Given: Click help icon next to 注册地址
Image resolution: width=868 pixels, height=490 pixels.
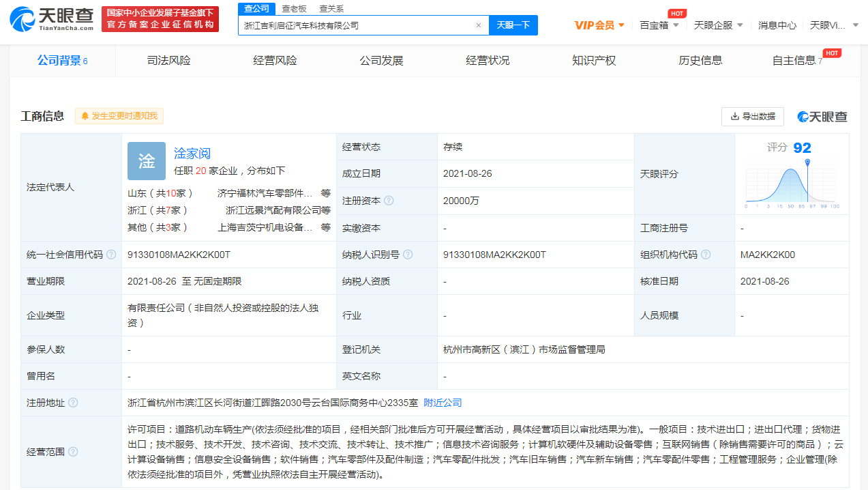Looking at the screenshot, I should [x=73, y=403].
